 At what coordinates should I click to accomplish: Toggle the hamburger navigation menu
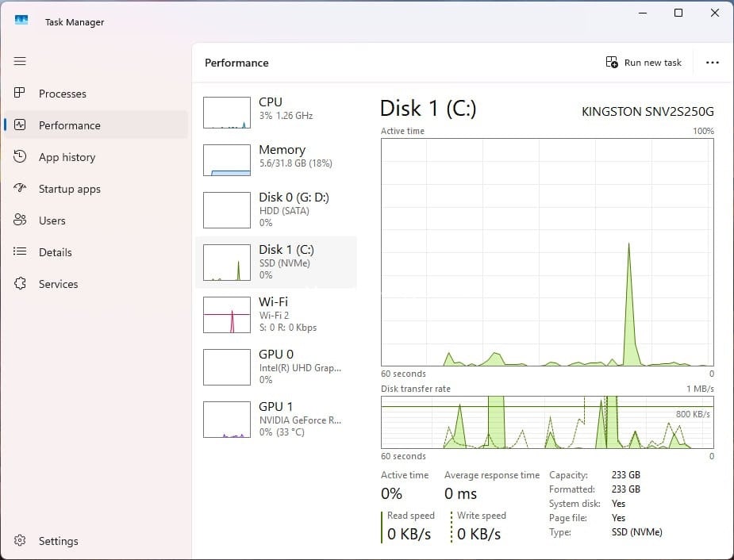tap(20, 61)
